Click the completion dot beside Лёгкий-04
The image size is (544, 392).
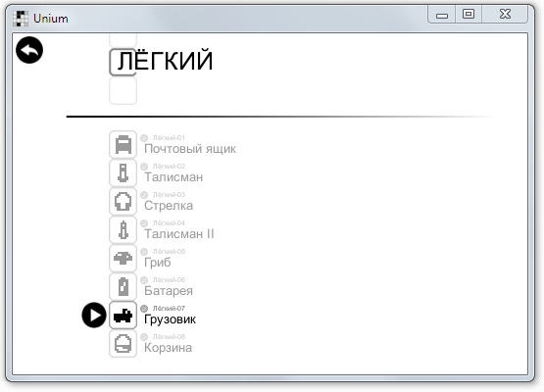(144, 223)
